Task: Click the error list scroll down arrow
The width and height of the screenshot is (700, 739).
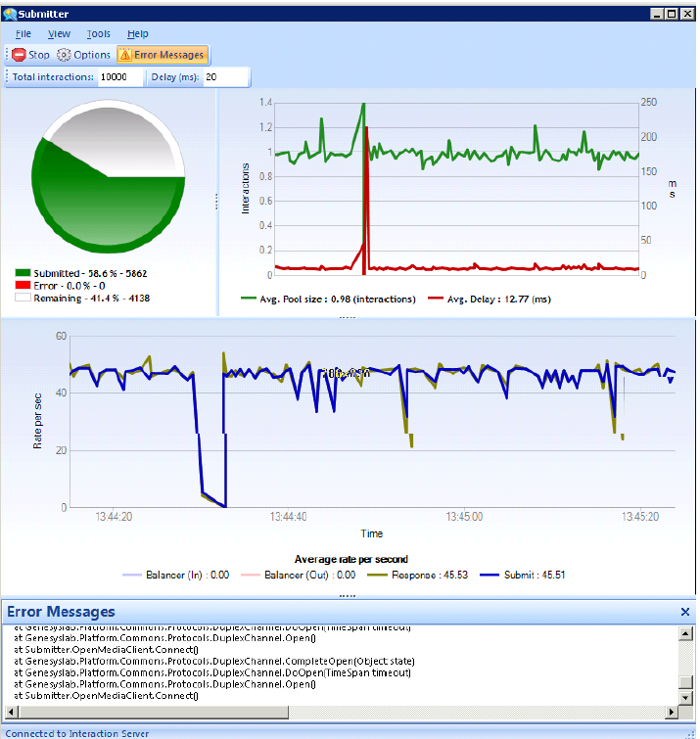Action: click(x=684, y=711)
